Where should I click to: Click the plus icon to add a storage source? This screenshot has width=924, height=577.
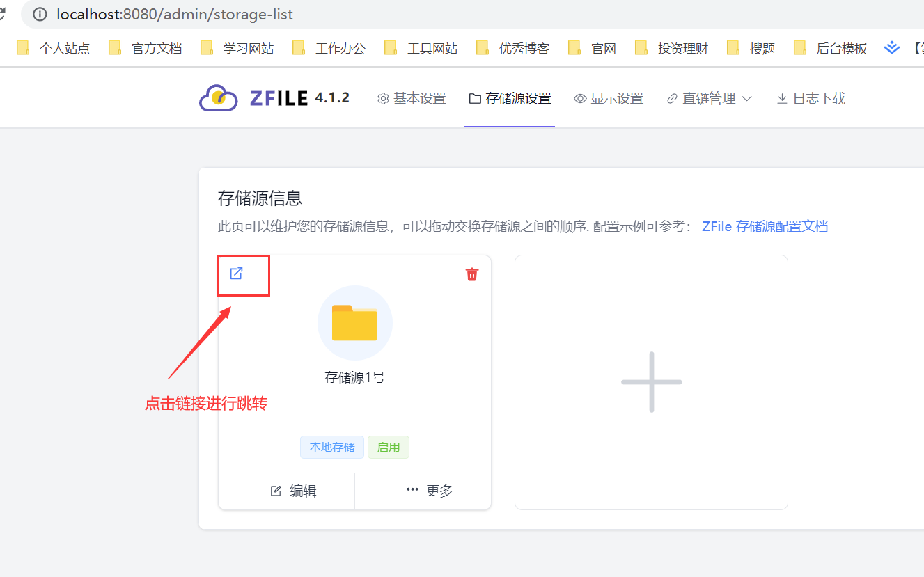(650, 381)
